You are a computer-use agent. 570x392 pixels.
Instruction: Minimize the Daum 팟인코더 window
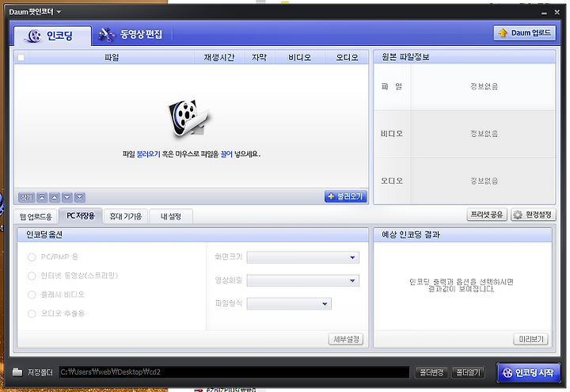pyautogui.click(x=544, y=13)
